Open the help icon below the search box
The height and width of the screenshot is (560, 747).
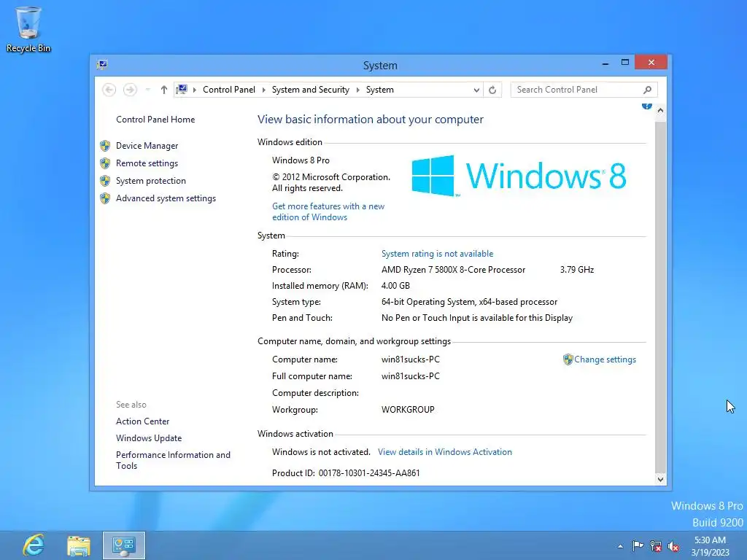[x=646, y=106]
